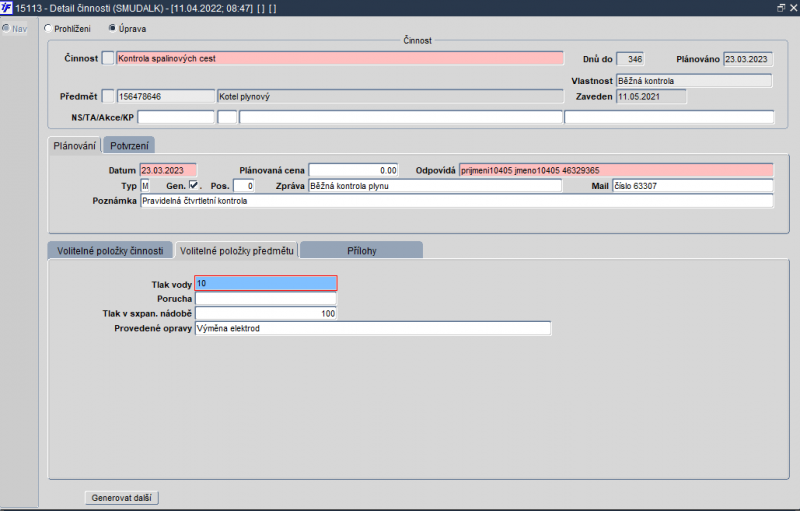Open the Volitelné položky činnosti tab
The width and height of the screenshot is (800, 511).
point(110,250)
